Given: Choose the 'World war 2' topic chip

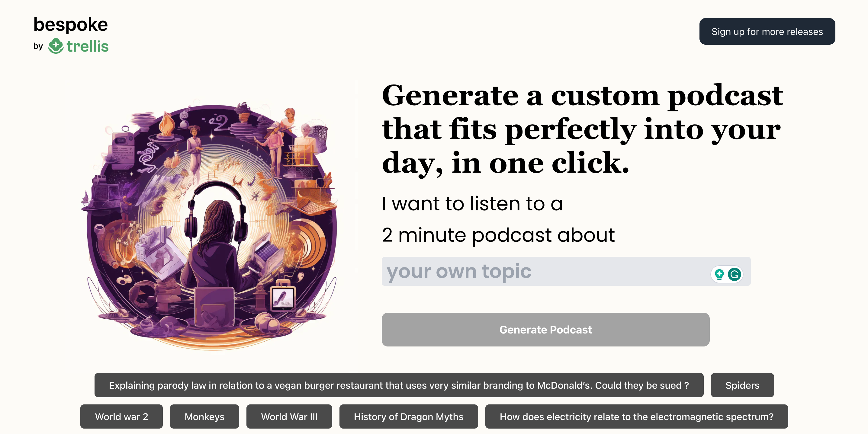Looking at the screenshot, I should click(121, 416).
